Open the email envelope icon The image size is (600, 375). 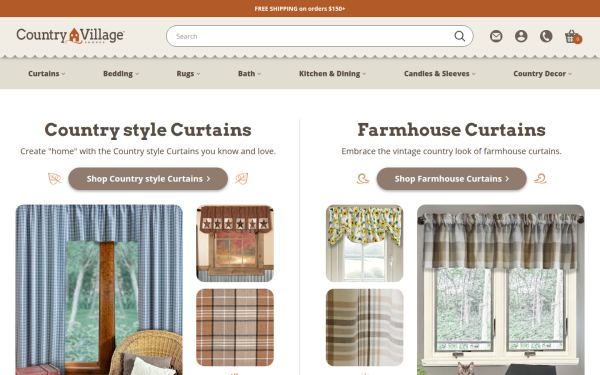point(496,36)
